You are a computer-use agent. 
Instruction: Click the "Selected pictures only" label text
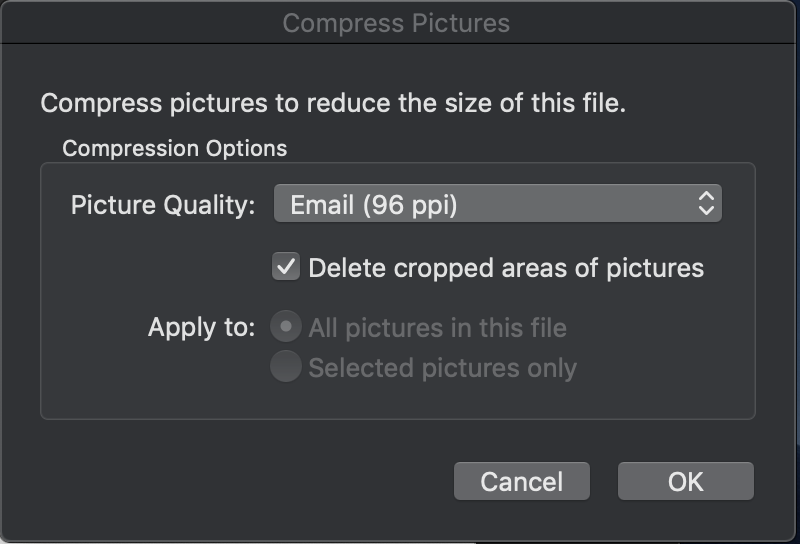tap(442, 368)
